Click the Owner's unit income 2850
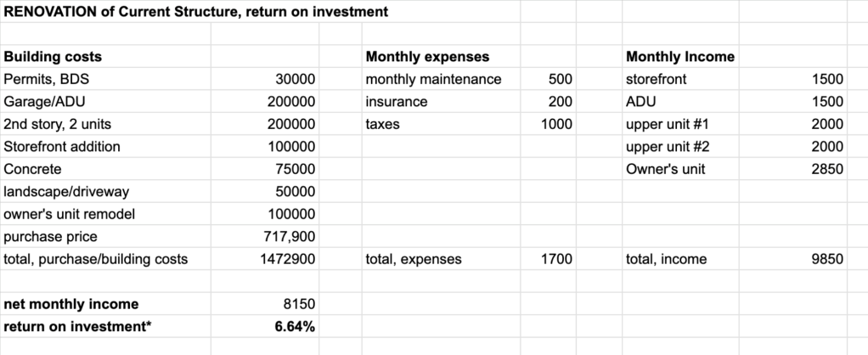Screen dimensions: 868x355 [826, 169]
